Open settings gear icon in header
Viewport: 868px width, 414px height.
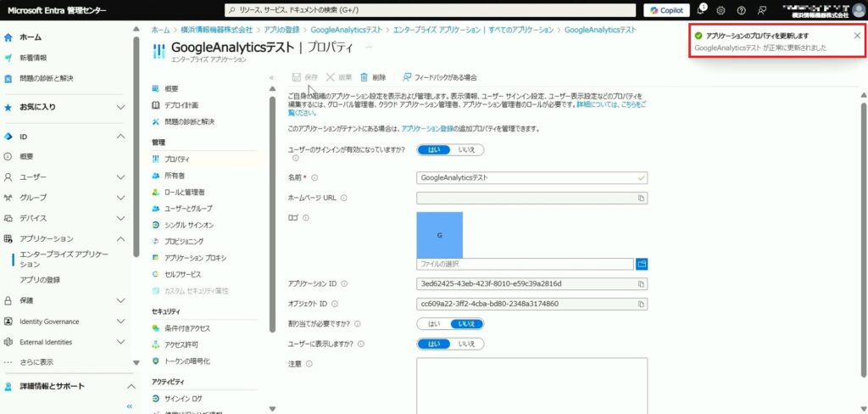click(x=721, y=10)
